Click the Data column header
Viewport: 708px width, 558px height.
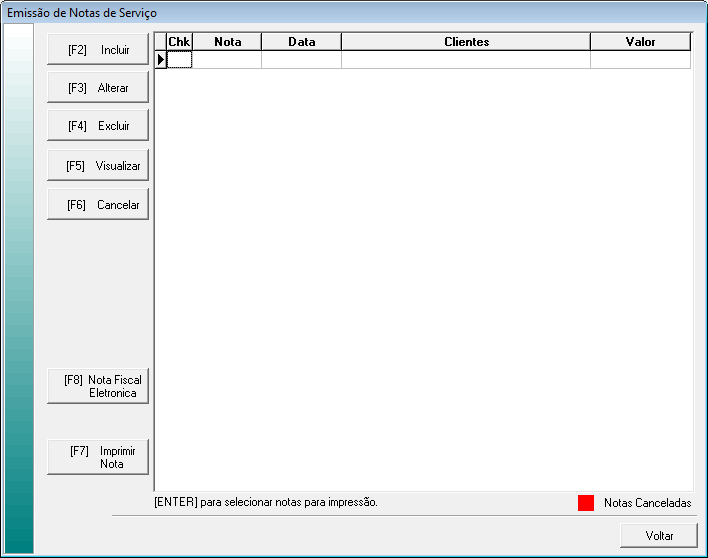(x=301, y=42)
